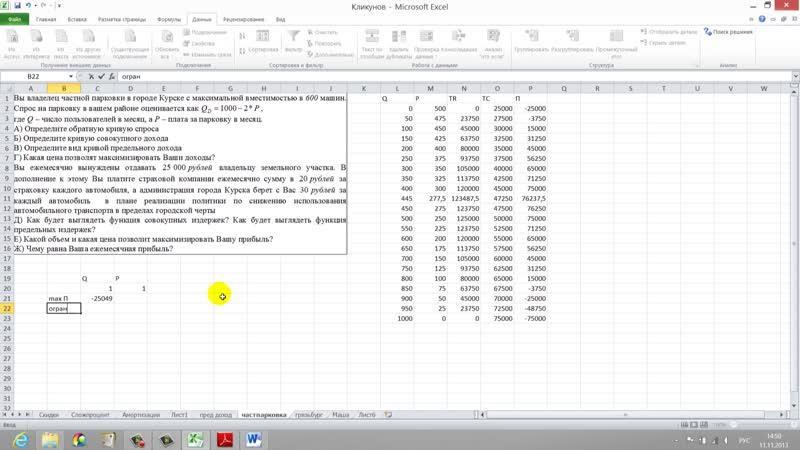800x450 pixels.
Task: Click the Обновить все refresh icon
Action: (167, 42)
